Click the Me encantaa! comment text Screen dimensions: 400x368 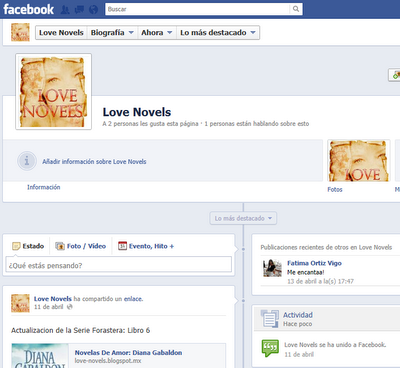point(306,272)
